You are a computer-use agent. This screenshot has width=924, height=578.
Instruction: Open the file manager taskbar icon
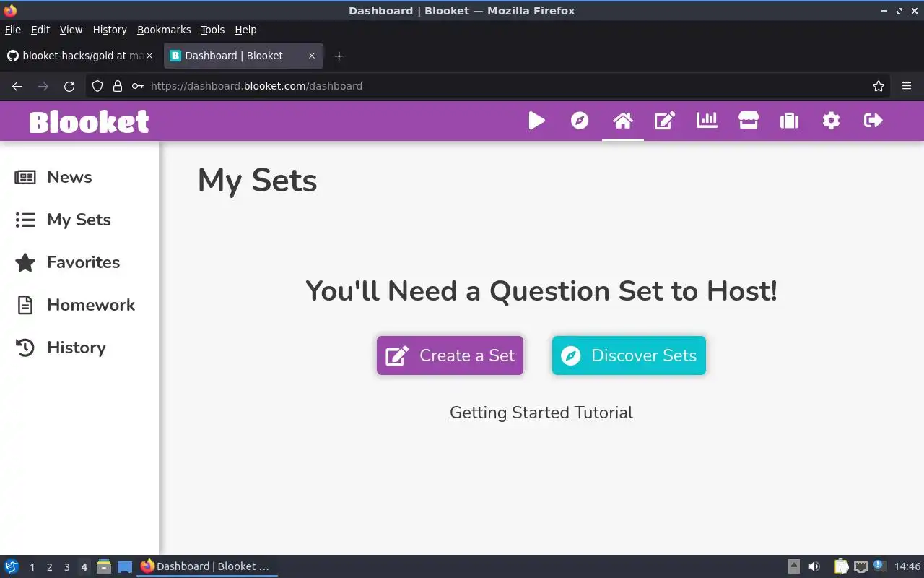(104, 566)
